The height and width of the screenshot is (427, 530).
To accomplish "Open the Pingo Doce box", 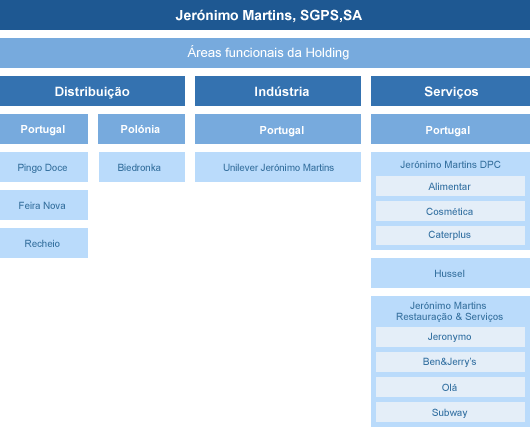I will click(x=44, y=167).
